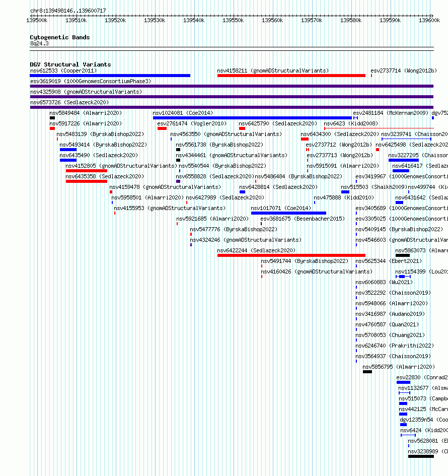This screenshot has width=448, height=476.
Task: Click nsv5917226 (Almarri2020) label
Action: click(86, 123)
